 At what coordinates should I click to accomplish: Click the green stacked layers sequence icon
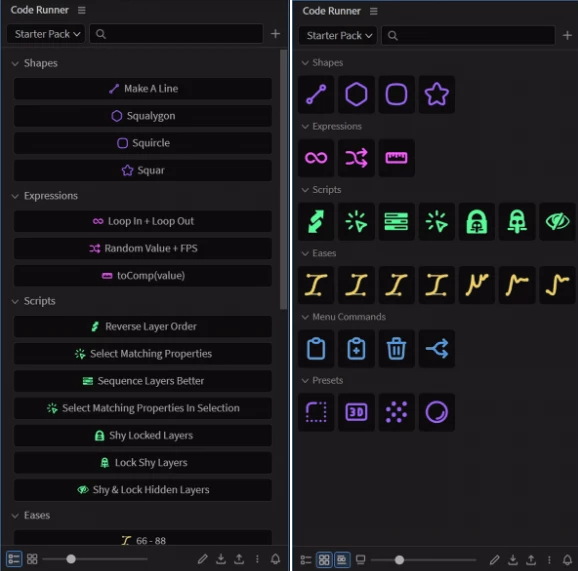click(x=396, y=222)
